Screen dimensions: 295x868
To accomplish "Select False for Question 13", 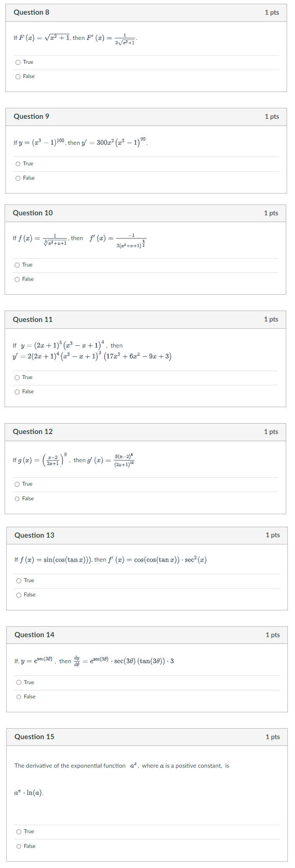I will pyautogui.click(x=18, y=594).
